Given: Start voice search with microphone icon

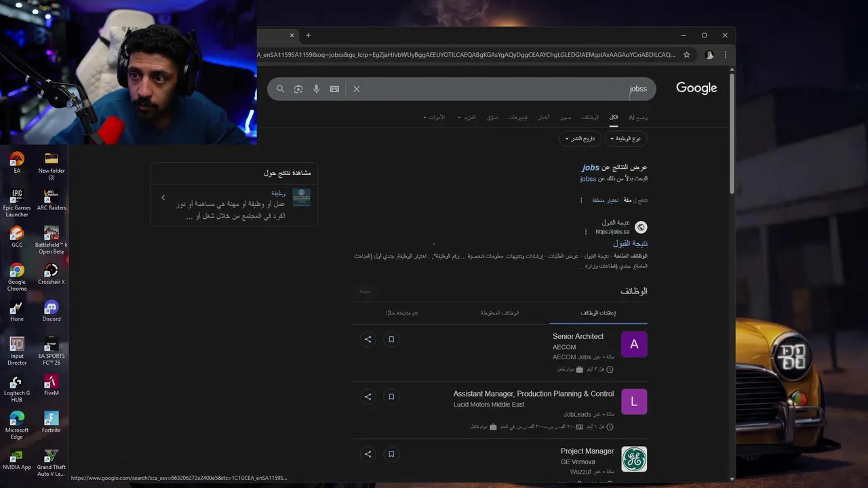Looking at the screenshot, I should click(316, 89).
